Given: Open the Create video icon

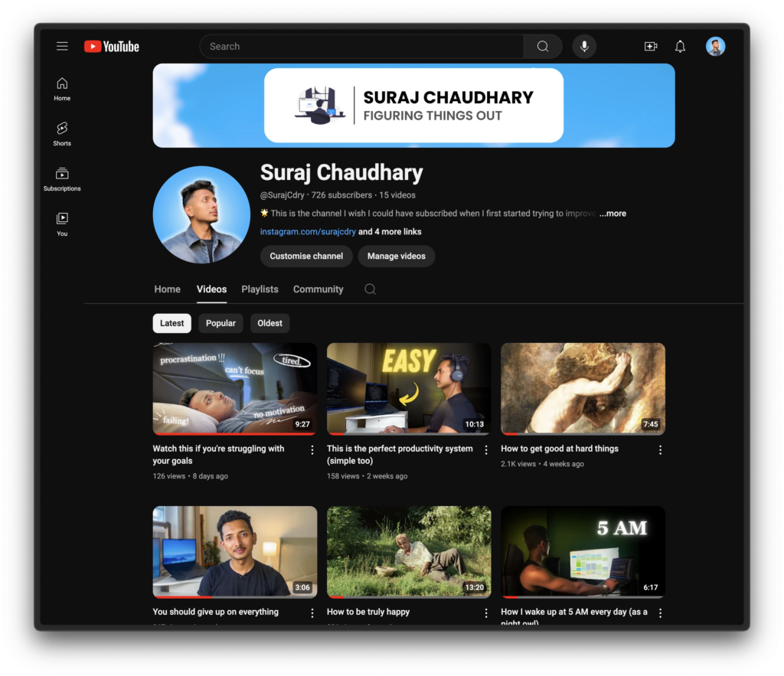Looking at the screenshot, I should point(650,47).
